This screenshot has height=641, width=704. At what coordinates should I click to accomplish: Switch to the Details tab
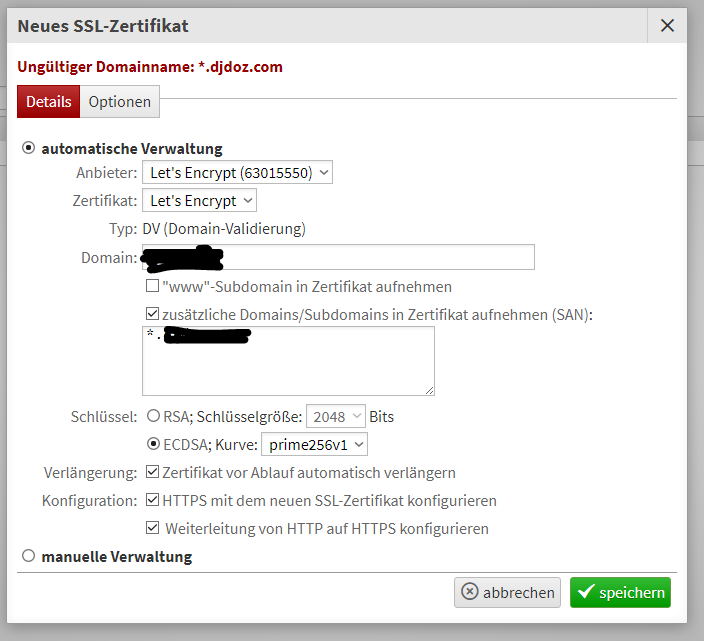click(x=48, y=101)
